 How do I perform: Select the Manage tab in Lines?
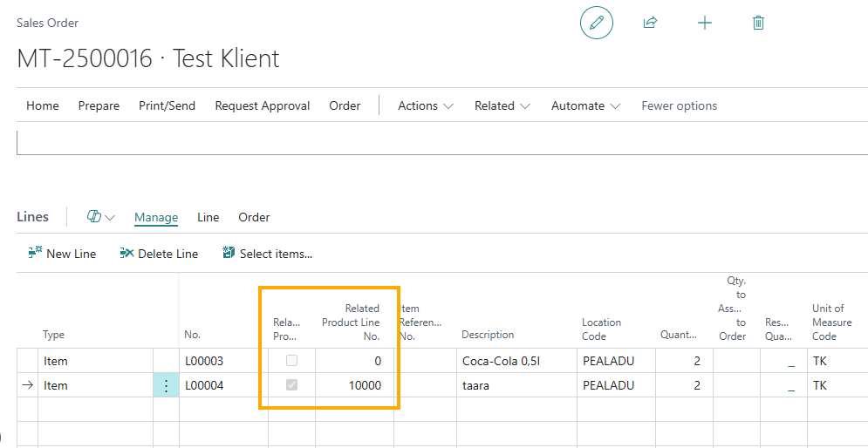point(156,217)
